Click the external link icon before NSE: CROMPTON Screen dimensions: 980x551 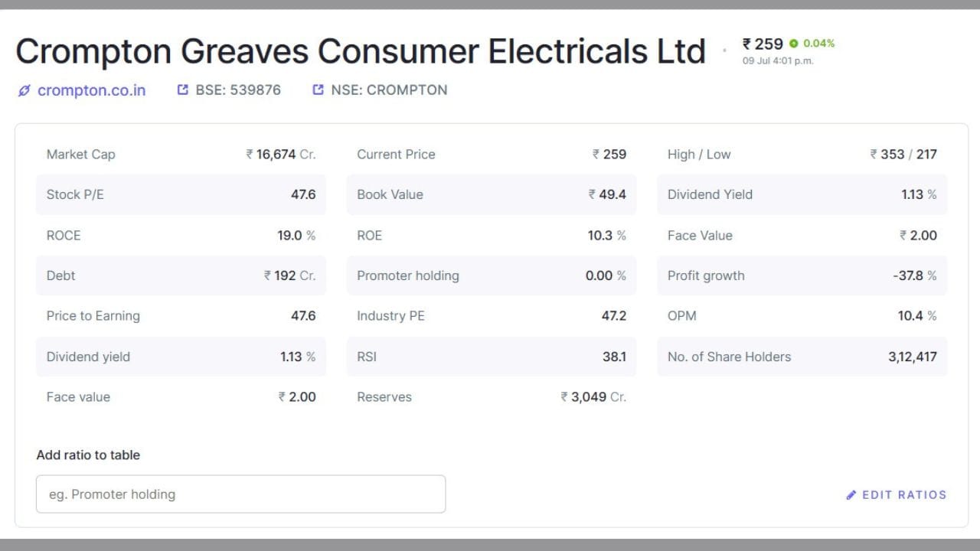click(x=318, y=90)
